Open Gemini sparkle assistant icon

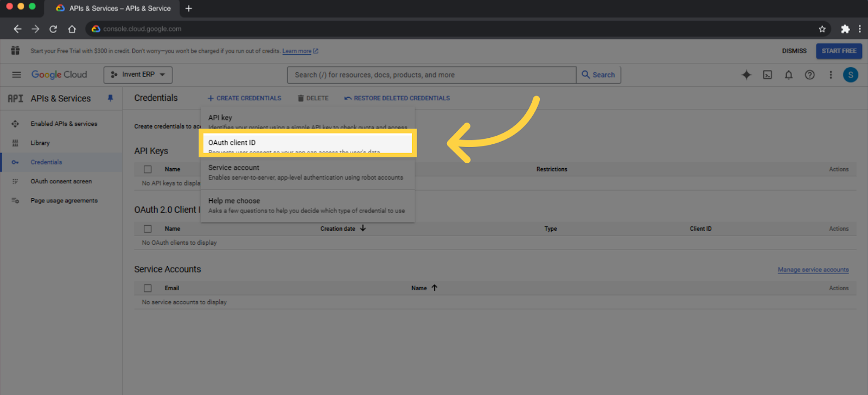pyautogui.click(x=746, y=75)
